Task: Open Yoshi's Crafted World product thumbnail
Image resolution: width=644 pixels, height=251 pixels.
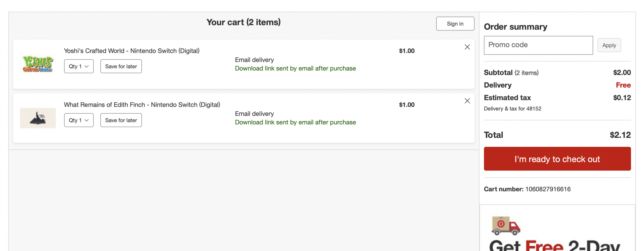Action: (38, 65)
